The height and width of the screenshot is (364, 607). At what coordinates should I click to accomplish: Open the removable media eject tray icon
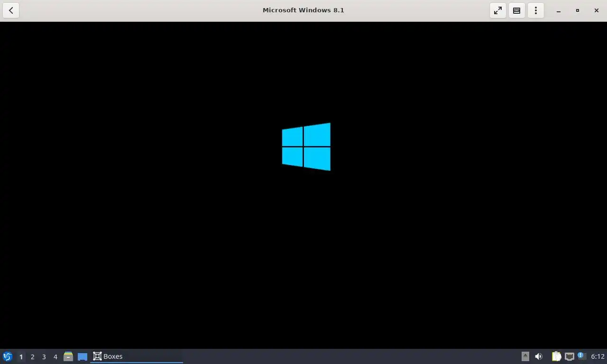click(525, 356)
